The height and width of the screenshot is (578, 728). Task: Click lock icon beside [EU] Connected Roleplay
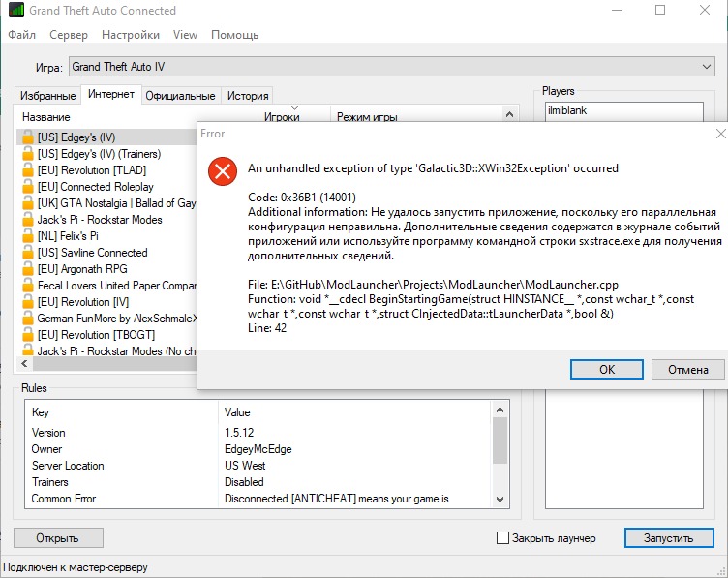[x=28, y=187]
